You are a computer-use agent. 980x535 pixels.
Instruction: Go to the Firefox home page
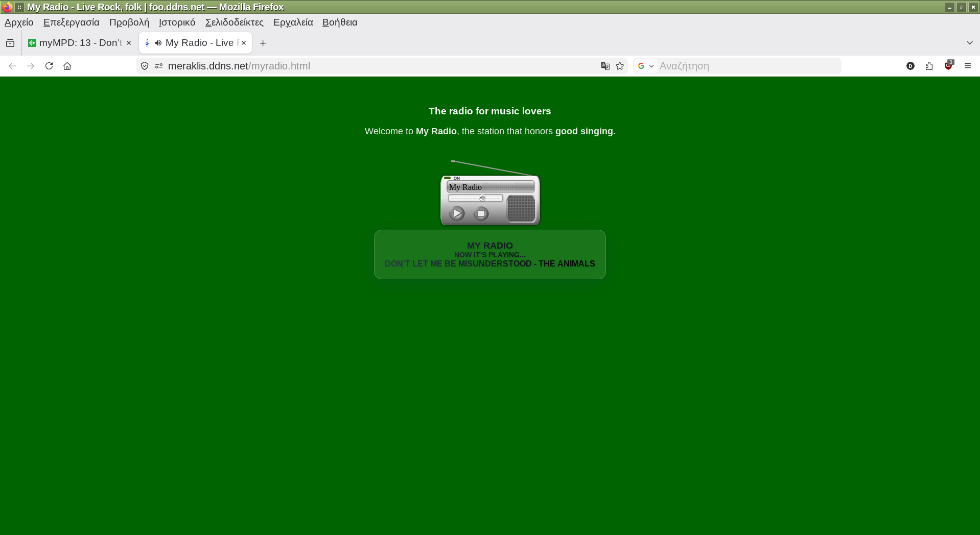coord(67,66)
